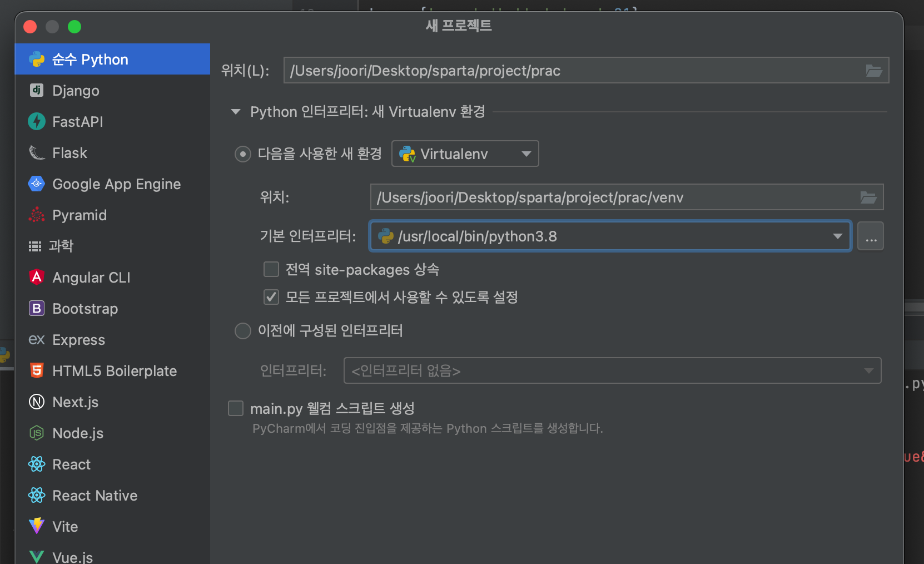Image resolution: width=924 pixels, height=564 pixels.
Task: Select Node.js list entry
Action: tap(112, 433)
